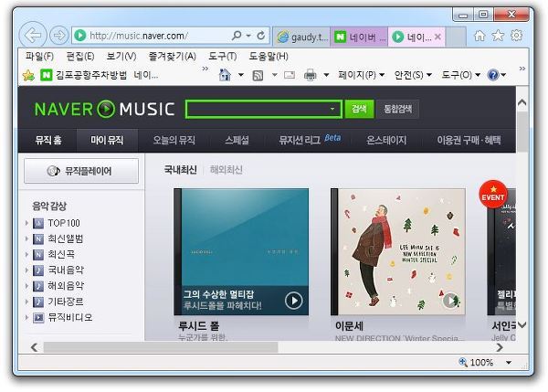Click the Help question mark icon

493,75
